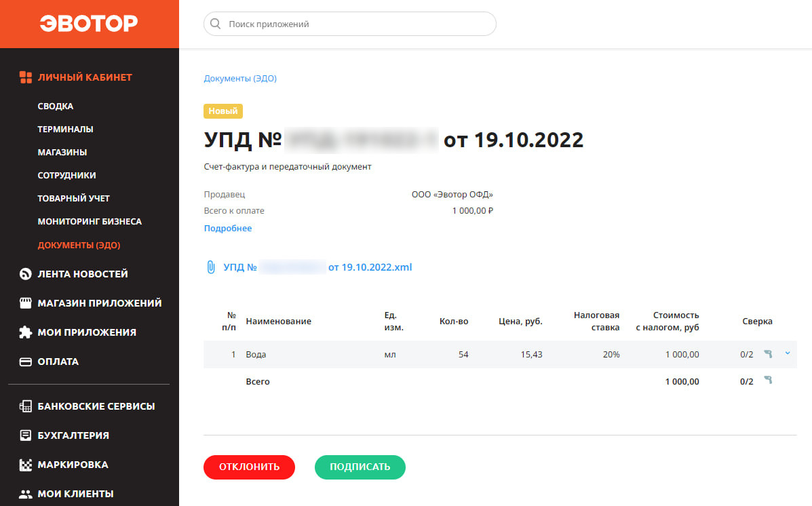812x506 pixels.
Task: Click the bold 1 000,00 Всего amount
Action: (x=682, y=382)
